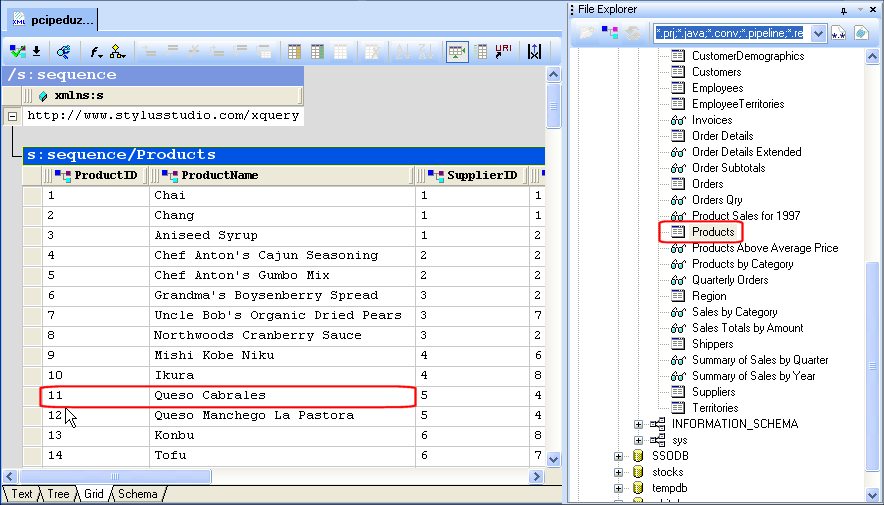
Task: Select the Customers table node
Action: click(x=716, y=72)
